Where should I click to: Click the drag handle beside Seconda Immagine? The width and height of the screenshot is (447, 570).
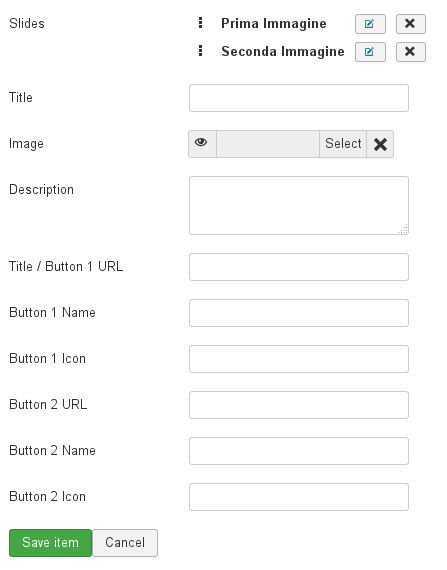tap(200, 51)
